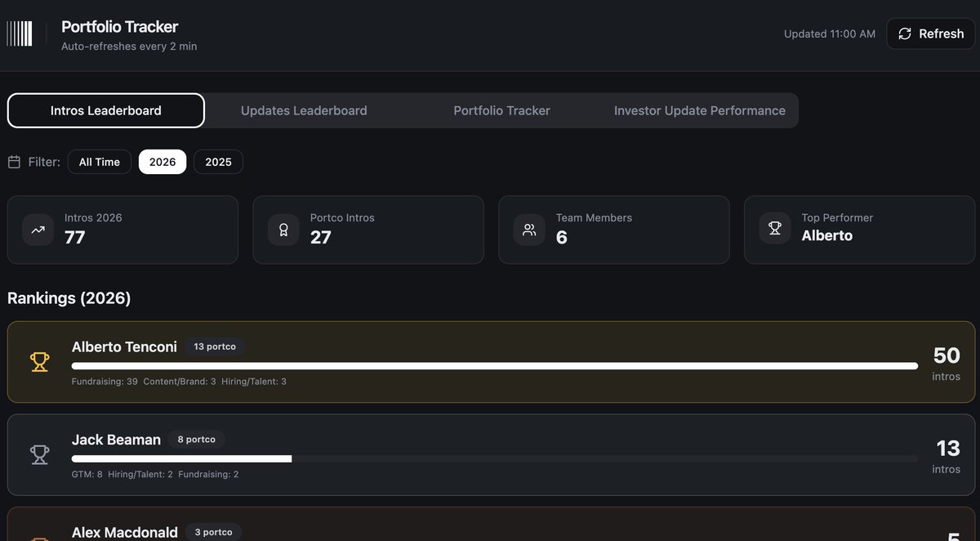Click Auto-refreshes every 2 min text
Screen dimensions: 980x541
click(129, 47)
